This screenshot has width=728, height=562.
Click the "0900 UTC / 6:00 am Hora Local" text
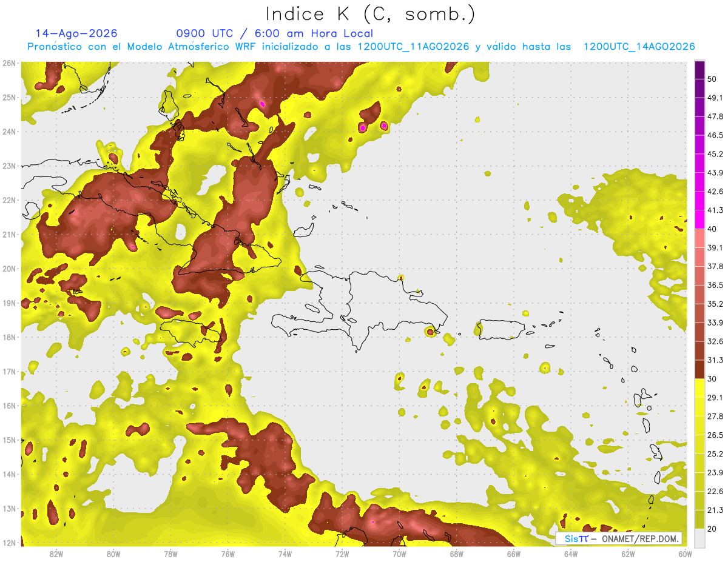tap(274, 34)
